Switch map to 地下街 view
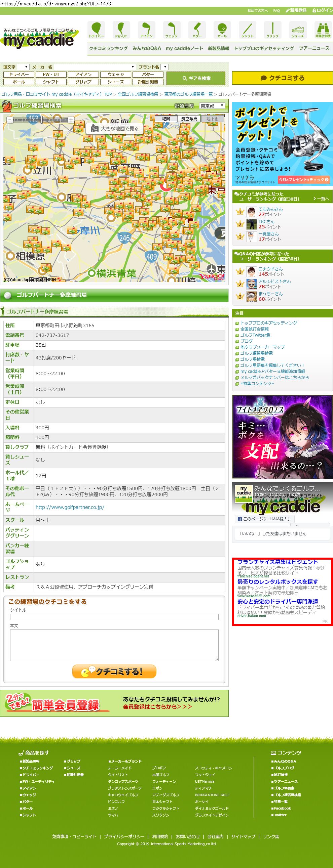This screenshot has height=868, width=333. [x=213, y=119]
